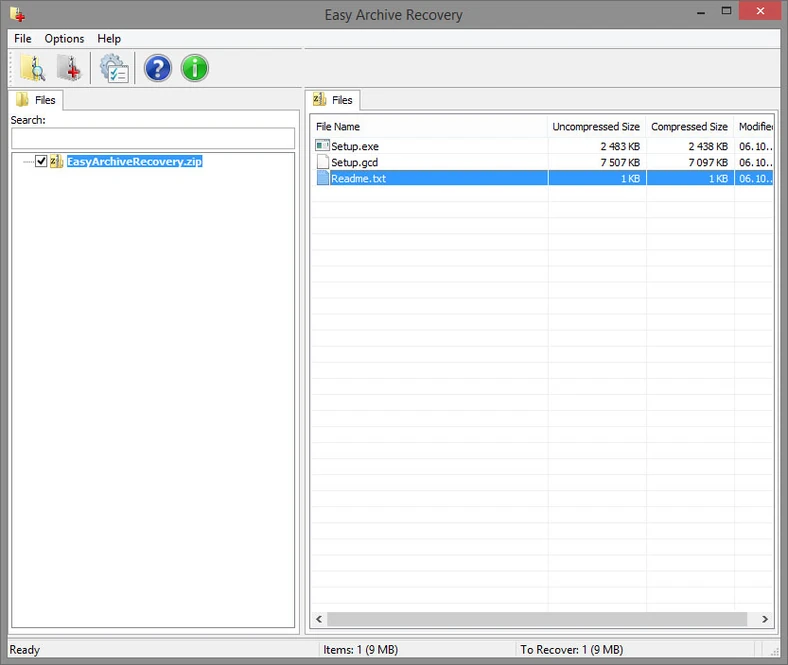This screenshot has height=665, width=788.
Task: Click the horizontal scrollbar left arrow
Action: (x=318, y=620)
